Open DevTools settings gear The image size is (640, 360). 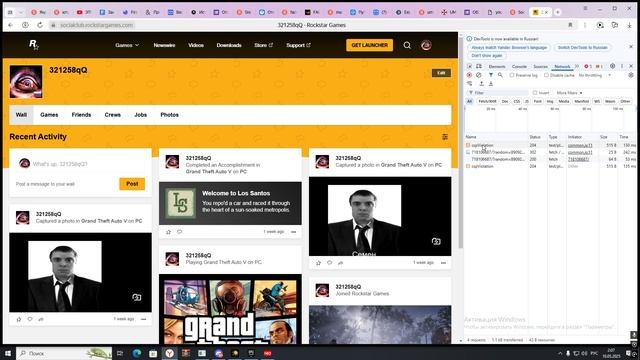coord(612,66)
